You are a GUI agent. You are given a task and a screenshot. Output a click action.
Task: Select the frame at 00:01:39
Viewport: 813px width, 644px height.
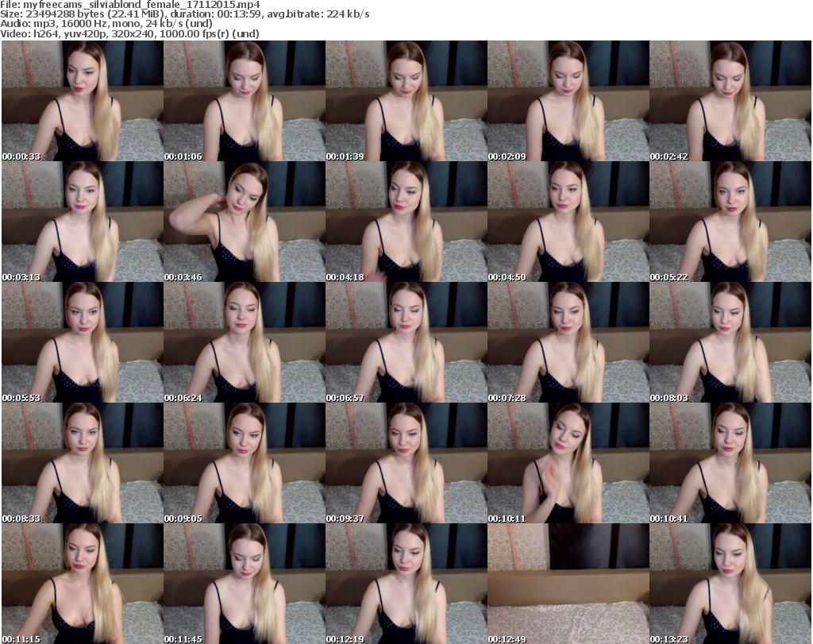click(x=406, y=101)
